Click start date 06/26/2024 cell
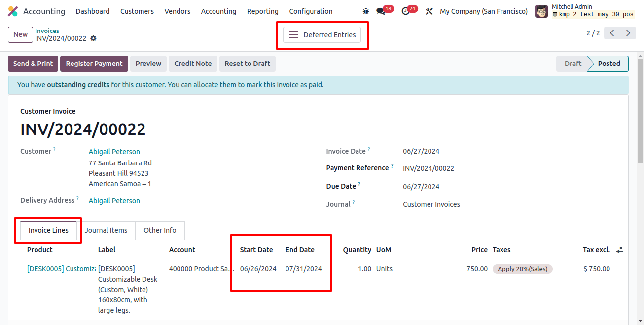644x325 pixels. (x=258, y=269)
